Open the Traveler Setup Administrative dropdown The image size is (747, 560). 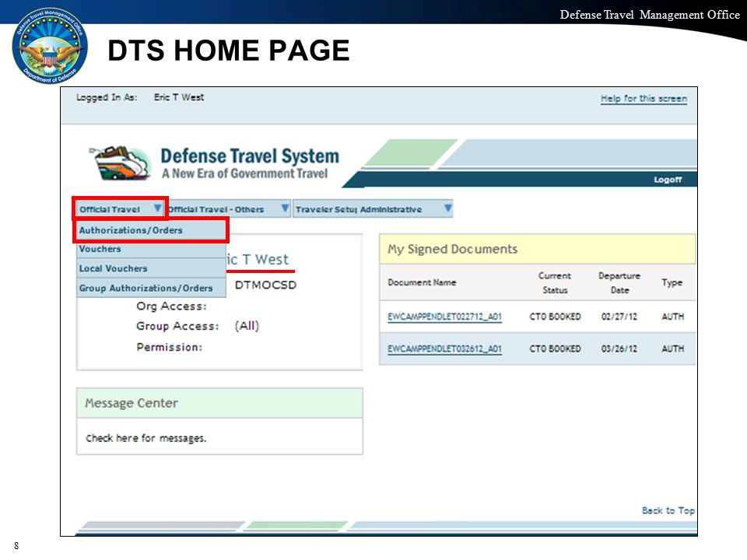[x=373, y=208]
